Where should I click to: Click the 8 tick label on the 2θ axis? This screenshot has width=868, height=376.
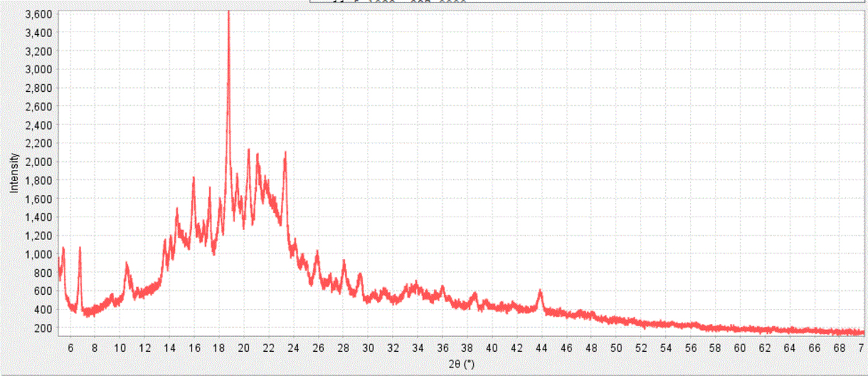(95, 349)
